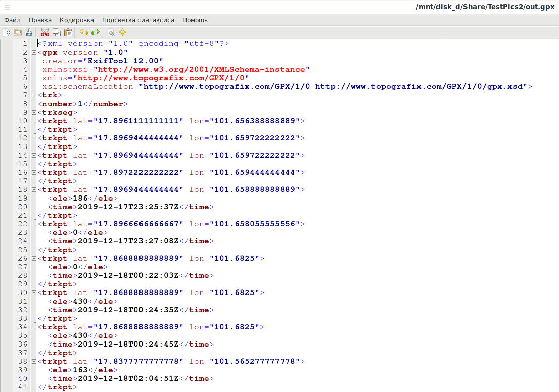Place cursor on the ExifTool 12.00 creator text
Image resolution: width=559 pixels, height=392 pixels.
pyautogui.click(x=125, y=61)
